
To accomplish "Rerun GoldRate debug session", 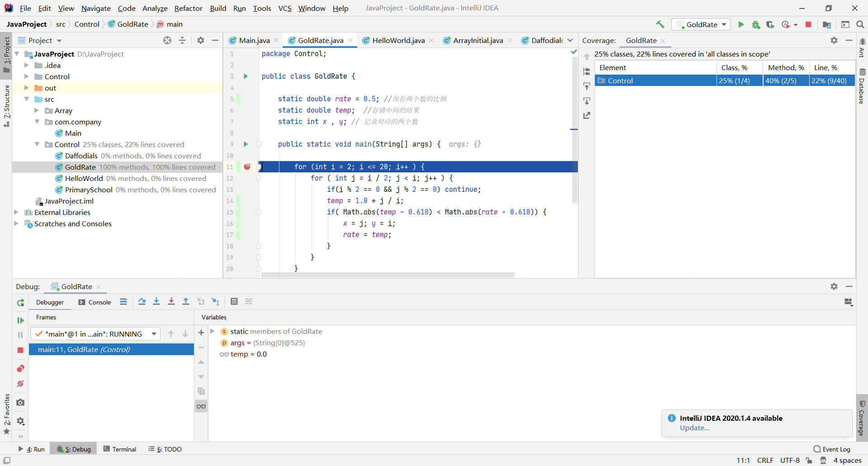I will coord(20,303).
